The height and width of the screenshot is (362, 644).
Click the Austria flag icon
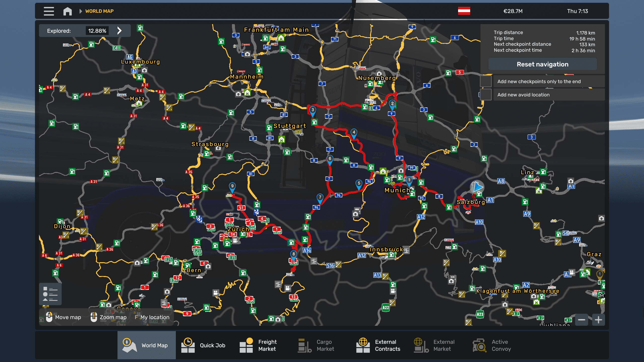click(x=464, y=11)
